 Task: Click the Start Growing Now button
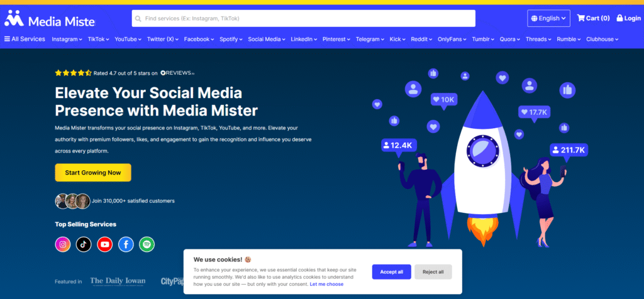click(93, 173)
